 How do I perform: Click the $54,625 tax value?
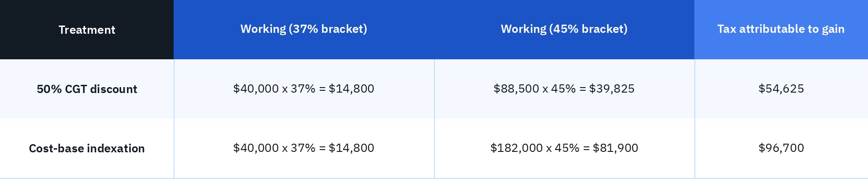tap(781, 88)
